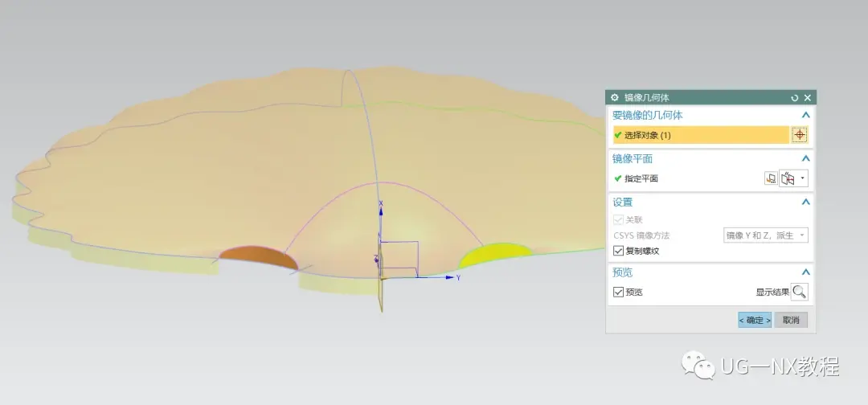868x405 pixels.
Task: Toggle the 预览 checkbox
Action: (x=618, y=292)
